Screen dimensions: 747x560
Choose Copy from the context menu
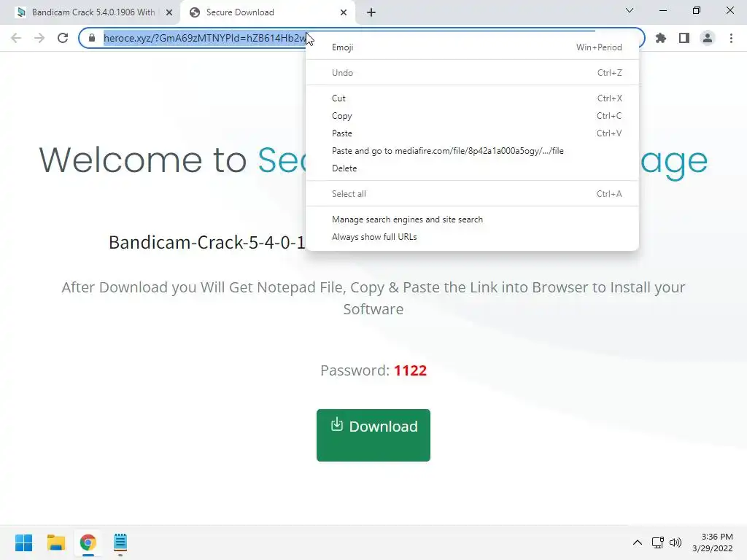(472, 116)
